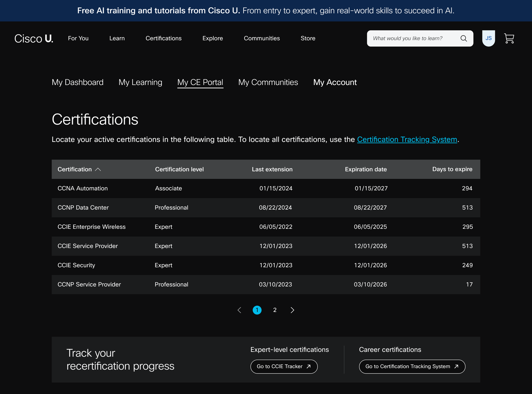Open the Learn menu
Image resolution: width=532 pixels, height=394 pixels.
(117, 38)
